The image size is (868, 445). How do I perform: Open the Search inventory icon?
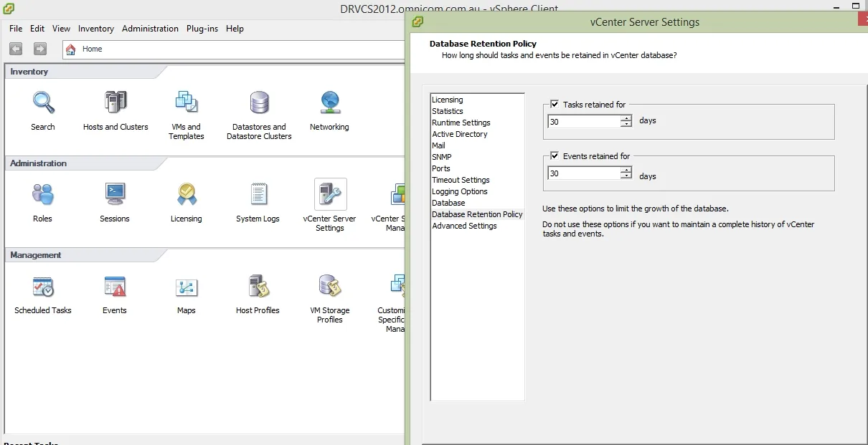tap(43, 102)
